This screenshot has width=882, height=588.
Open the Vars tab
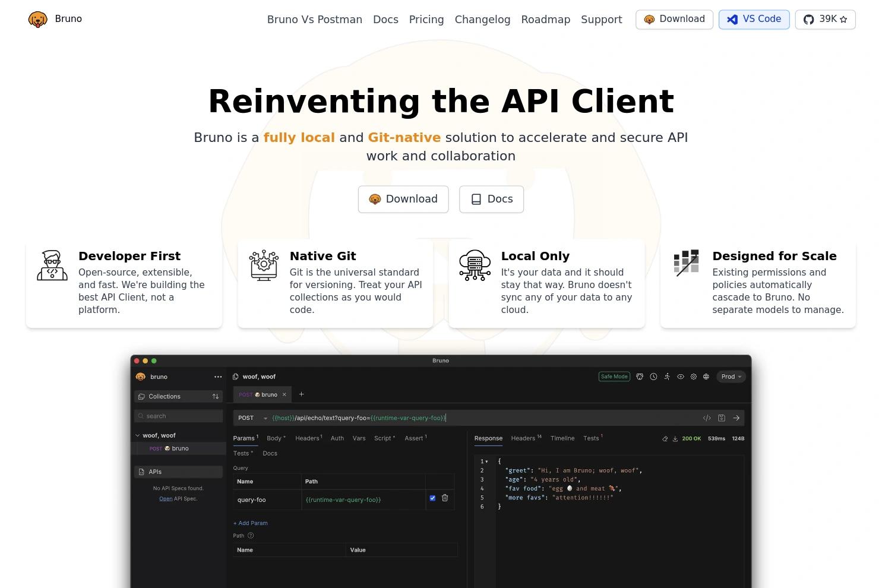tap(359, 438)
